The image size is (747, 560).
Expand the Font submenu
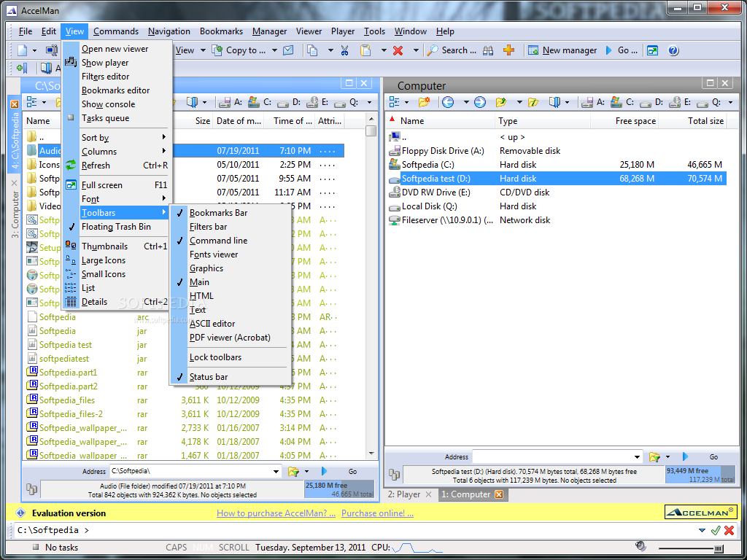(x=117, y=198)
